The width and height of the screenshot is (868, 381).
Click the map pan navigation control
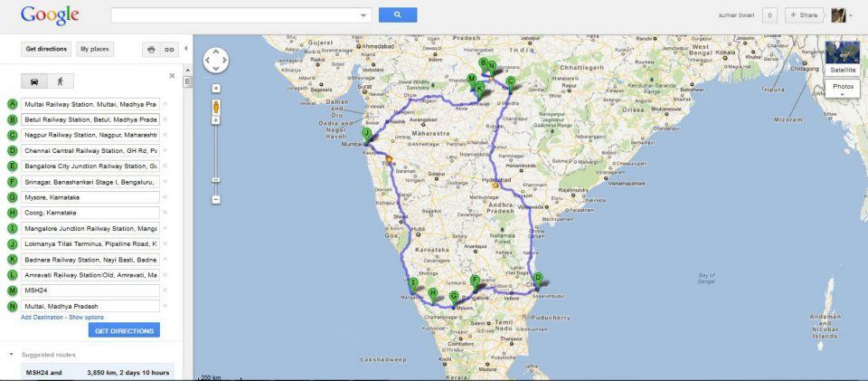216,60
